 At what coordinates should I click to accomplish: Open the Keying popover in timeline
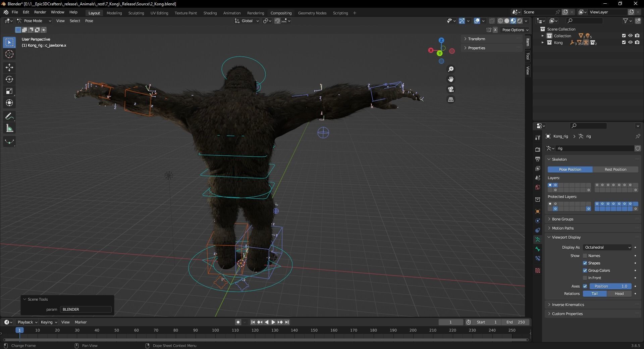(x=49, y=322)
